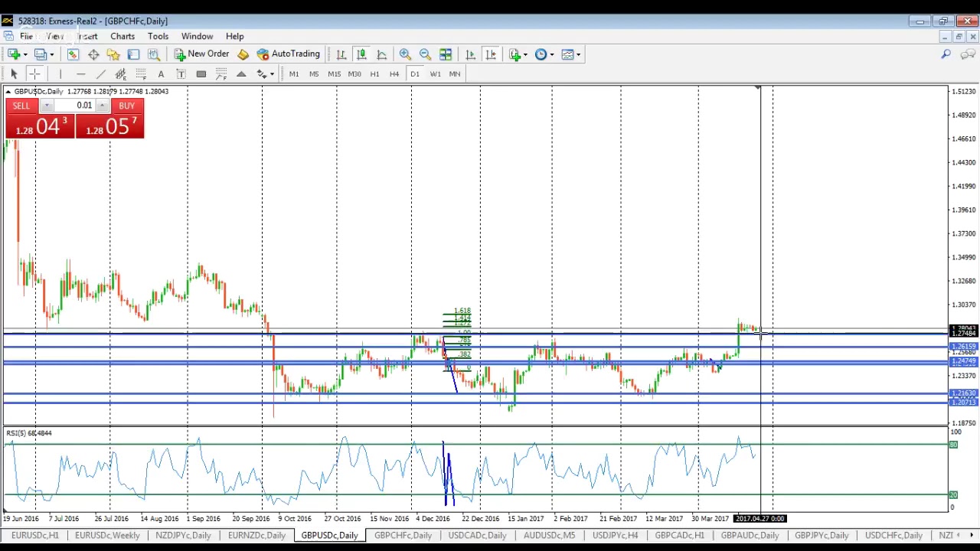This screenshot has width=980, height=551.
Task: Switch to H1 timeframe
Action: [x=374, y=74]
